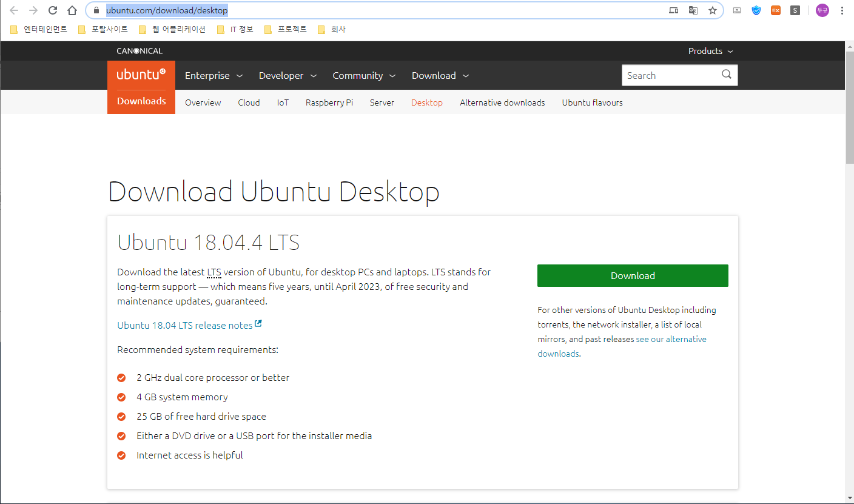View site info via the padlock icon
Image resolution: width=854 pixels, height=504 pixels.
(x=96, y=10)
